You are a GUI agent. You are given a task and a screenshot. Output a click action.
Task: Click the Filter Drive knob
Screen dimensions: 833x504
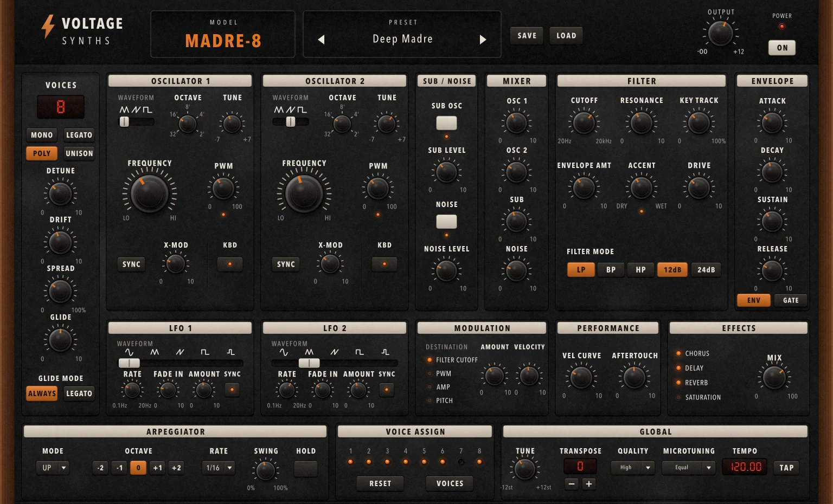[x=699, y=188]
